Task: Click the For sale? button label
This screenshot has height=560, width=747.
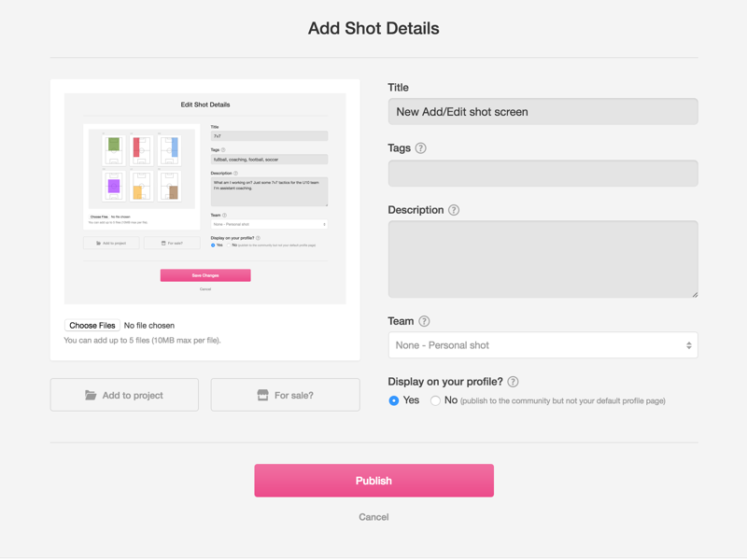Action: coord(294,396)
